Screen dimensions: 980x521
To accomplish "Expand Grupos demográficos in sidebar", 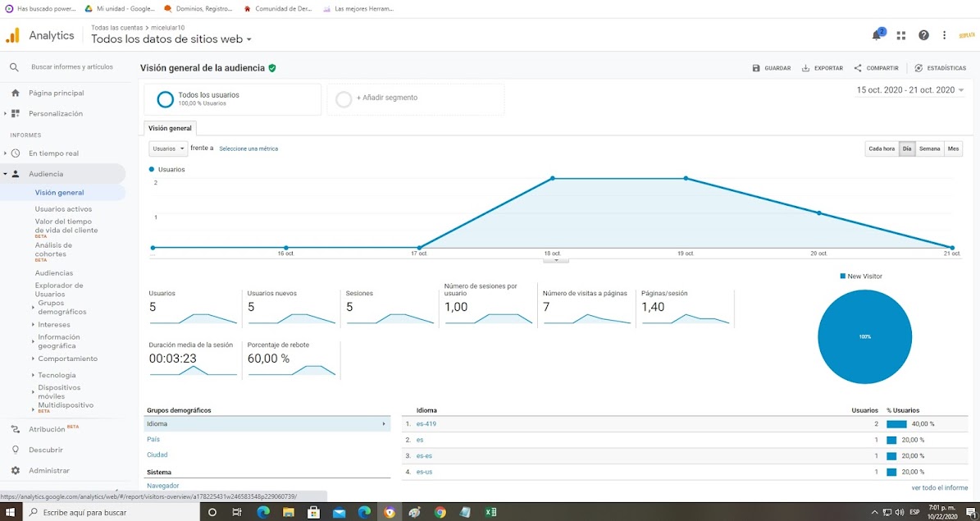I will pyautogui.click(x=62, y=308).
